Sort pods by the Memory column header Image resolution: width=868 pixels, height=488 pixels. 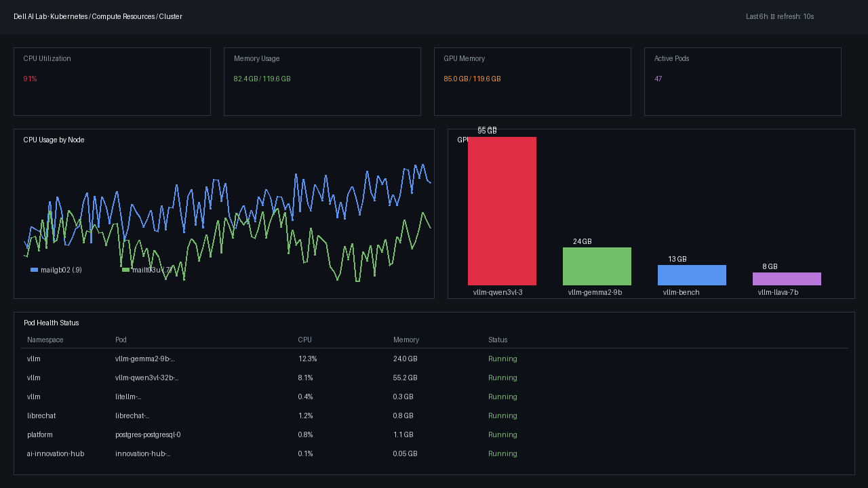[406, 340]
